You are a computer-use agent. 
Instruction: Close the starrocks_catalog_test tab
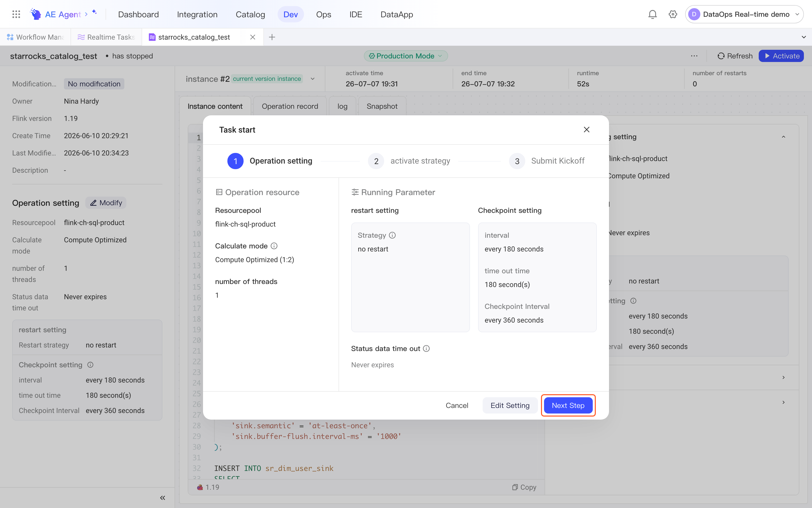click(x=253, y=37)
